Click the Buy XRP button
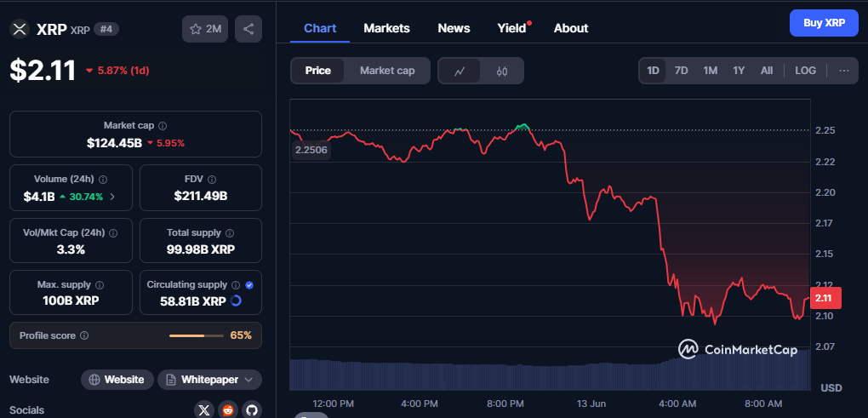The image size is (868, 418). pyautogui.click(x=824, y=23)
